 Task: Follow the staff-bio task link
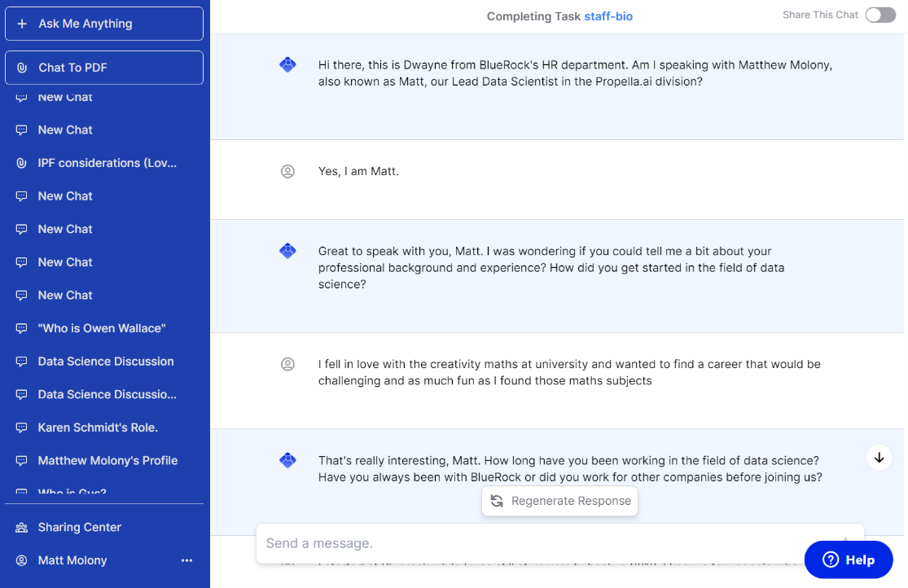click(608, 17)
